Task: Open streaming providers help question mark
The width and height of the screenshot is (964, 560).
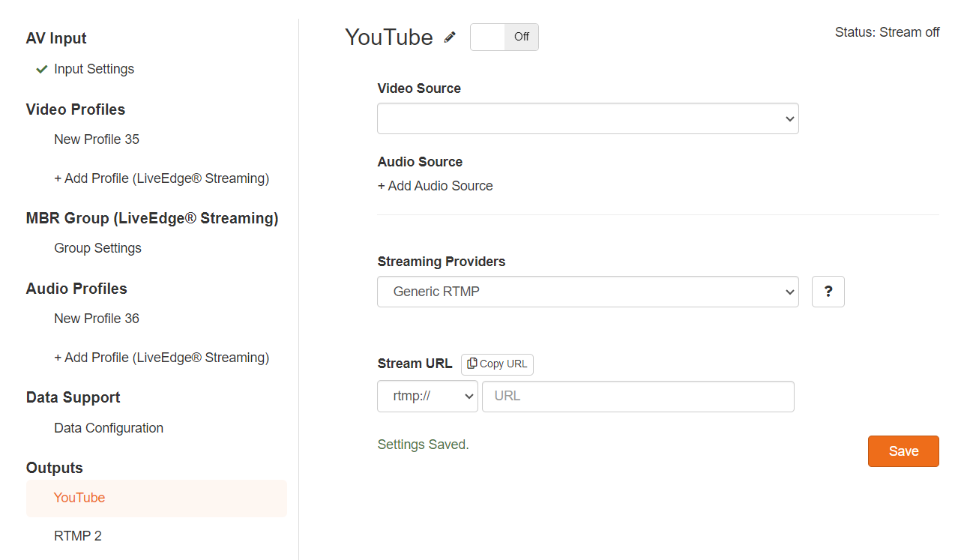Action: (828, 292)
